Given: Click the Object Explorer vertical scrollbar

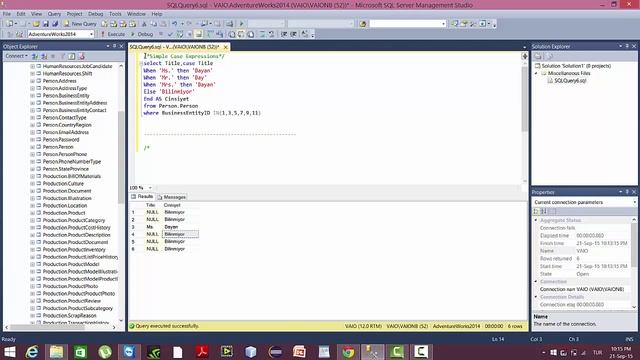Looking at the screenshot, I should pyautogui.click(x=121, y=157).
